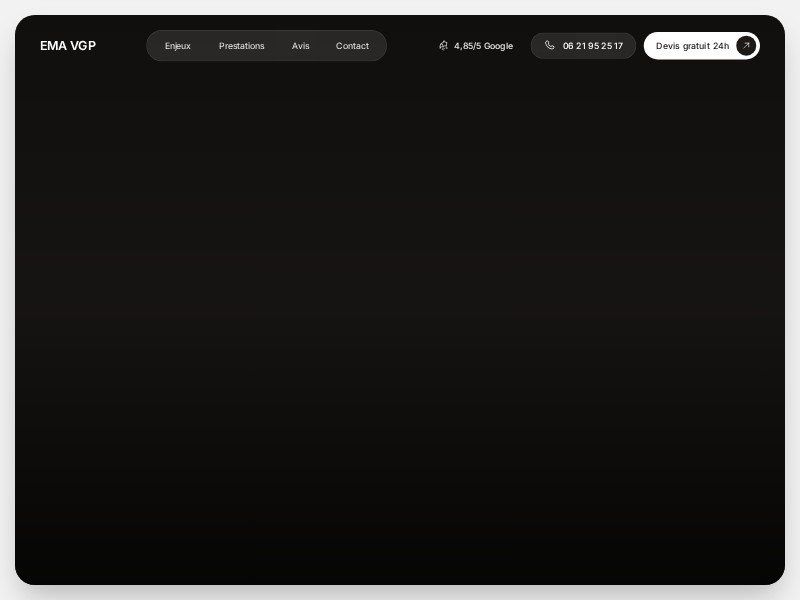Open the Avis navigation item
800x600 pixels.
(300, 46)
